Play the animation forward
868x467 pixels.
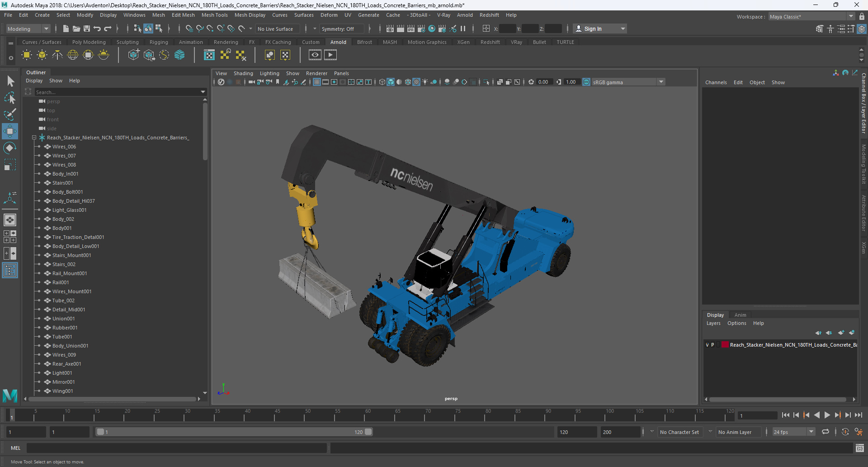pyautogui.click(x=827, y=415)
